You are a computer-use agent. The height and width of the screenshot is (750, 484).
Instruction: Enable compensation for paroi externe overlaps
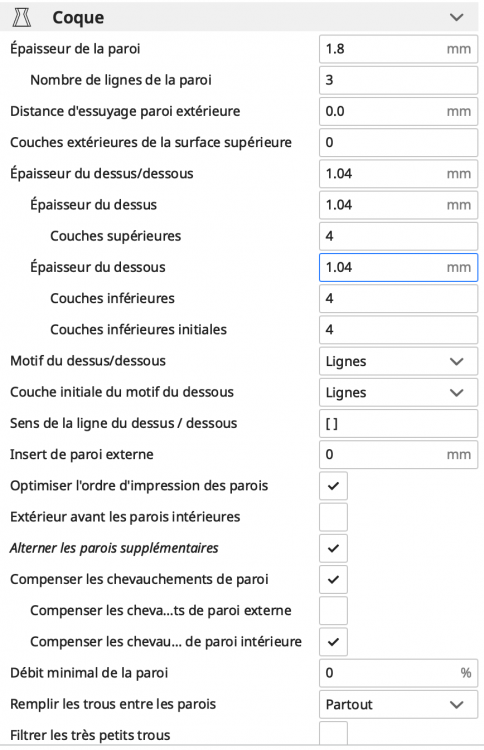pyautogui.click(x=333, y=611)
